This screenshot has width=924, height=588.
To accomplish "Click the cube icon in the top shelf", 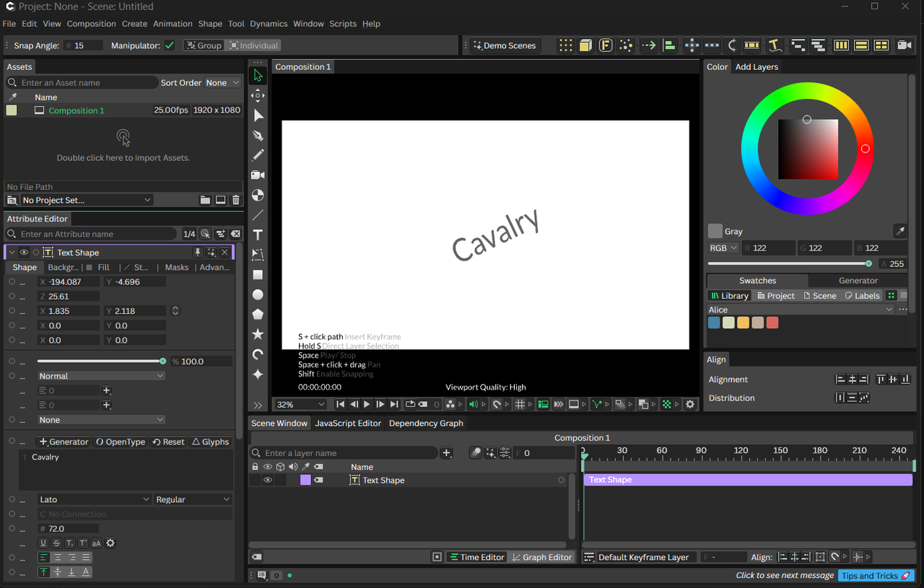I will point(585,45).
